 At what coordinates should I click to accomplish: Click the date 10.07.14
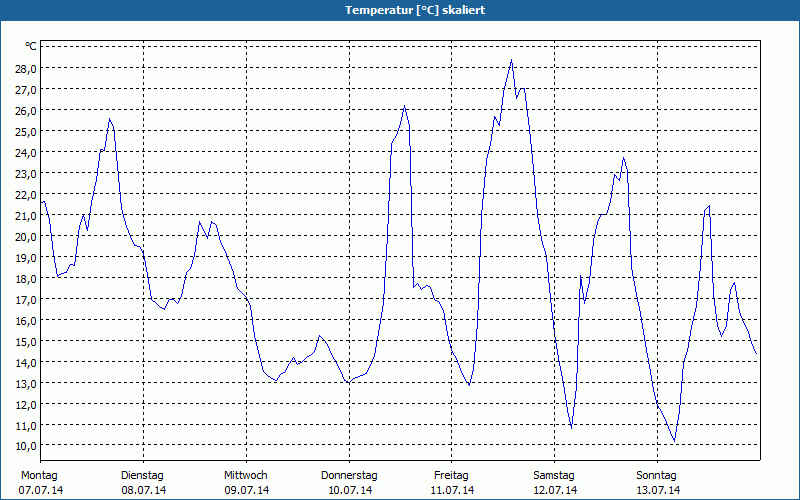350,490
